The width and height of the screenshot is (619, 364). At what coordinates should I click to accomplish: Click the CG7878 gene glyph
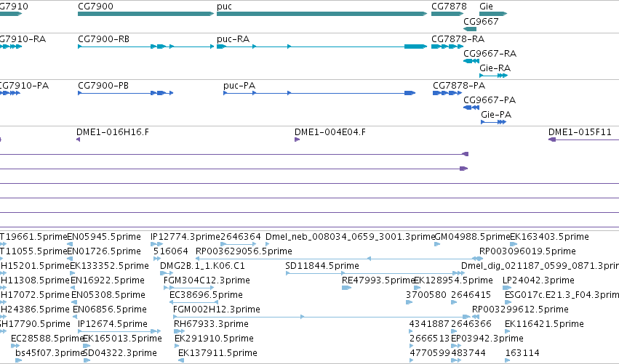pos(447,14)
